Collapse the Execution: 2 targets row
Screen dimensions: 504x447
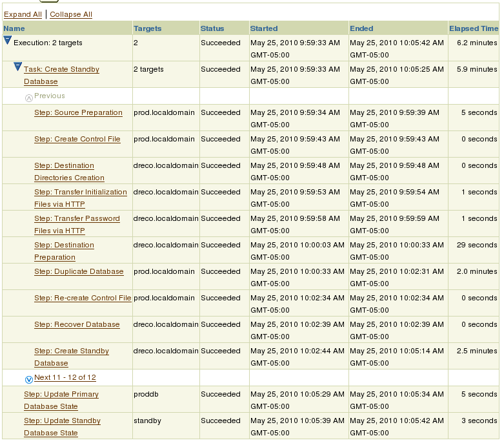7,41
